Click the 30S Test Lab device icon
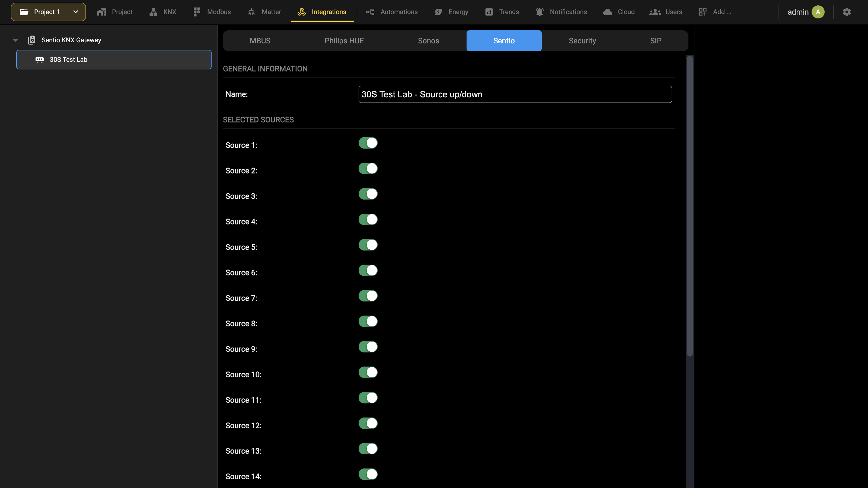This screenshot has height=488, width=868. tap(39, 60)
